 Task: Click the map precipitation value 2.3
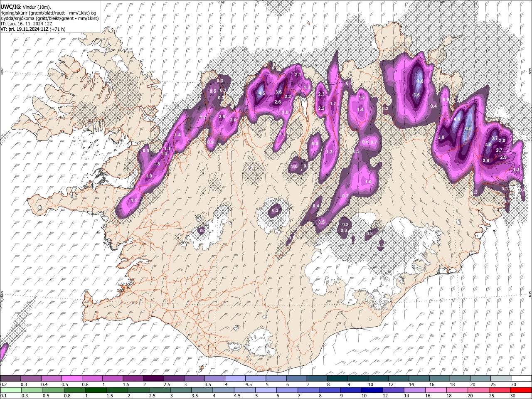coord(321,94)
